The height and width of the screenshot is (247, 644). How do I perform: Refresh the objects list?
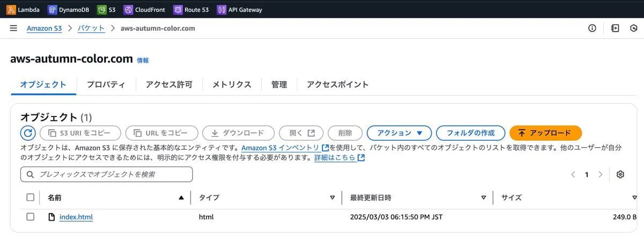point(28,133)
